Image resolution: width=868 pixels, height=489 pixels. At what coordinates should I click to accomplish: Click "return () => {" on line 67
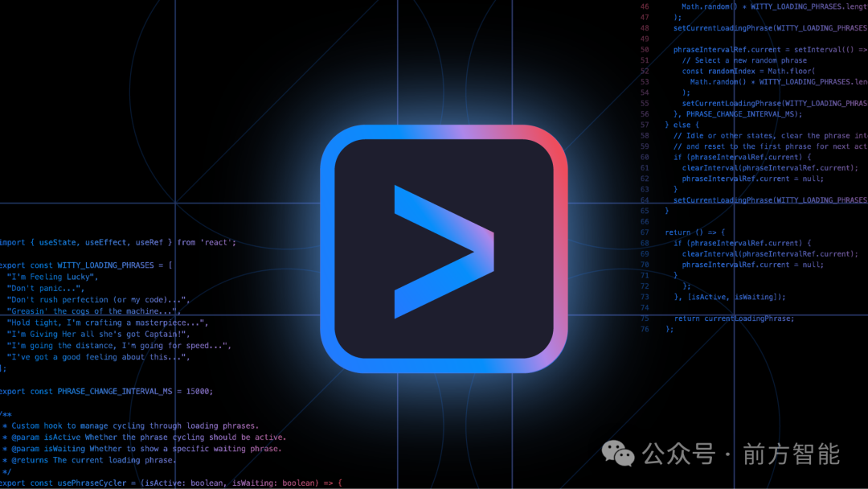coord(694,232)
